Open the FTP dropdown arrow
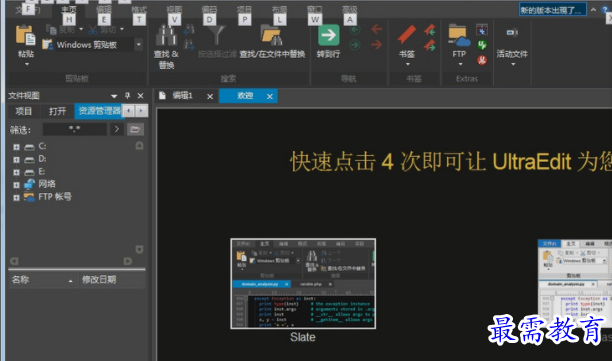Screen dimensions: 612x361 tap(460, 64)
